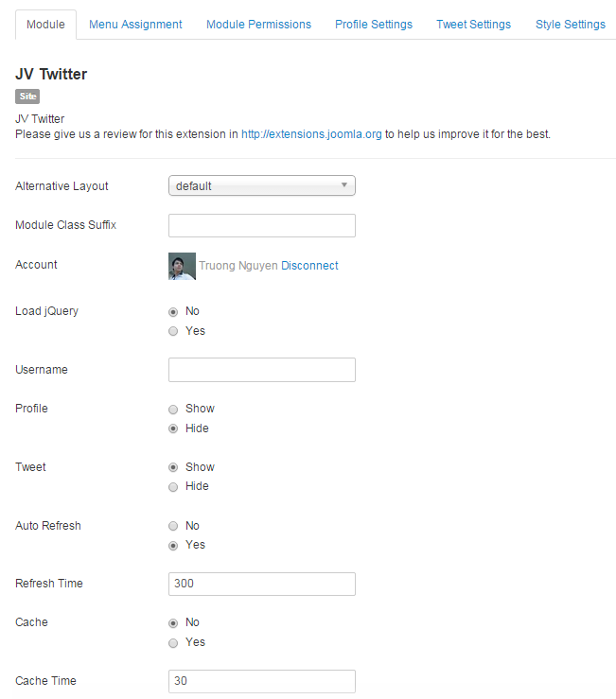Click the Refresh Time input field
Viewport: 616px width, 699px height.
point(261,584)
